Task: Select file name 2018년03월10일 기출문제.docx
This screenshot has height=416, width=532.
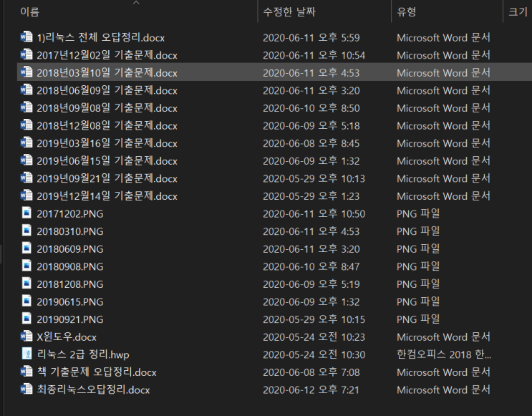Action: click(x=107, y=72)
